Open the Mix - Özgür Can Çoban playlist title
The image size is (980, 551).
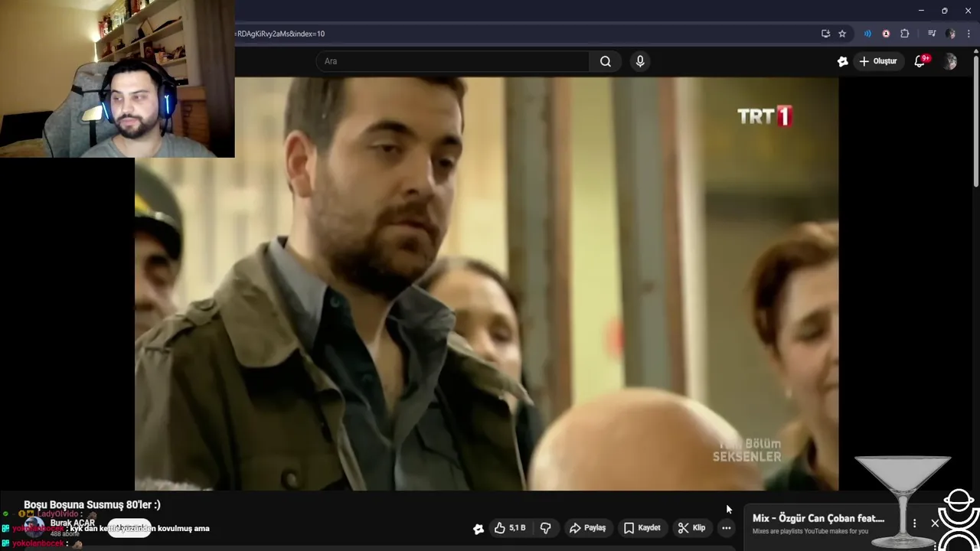(x=818, y=518)
